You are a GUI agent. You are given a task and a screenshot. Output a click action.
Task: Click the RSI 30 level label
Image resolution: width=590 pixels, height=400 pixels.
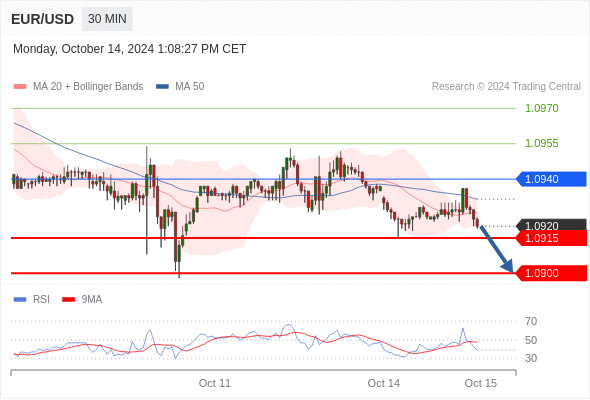pos(531,358)
